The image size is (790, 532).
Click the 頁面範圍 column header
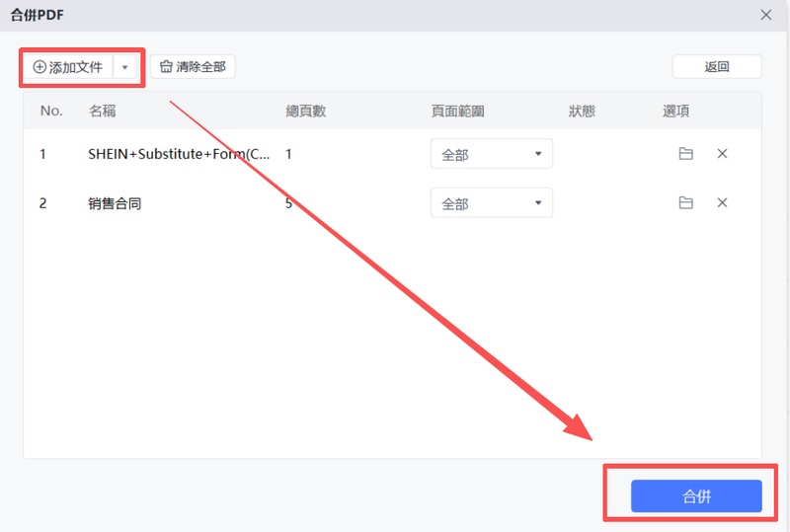point(457,111)
